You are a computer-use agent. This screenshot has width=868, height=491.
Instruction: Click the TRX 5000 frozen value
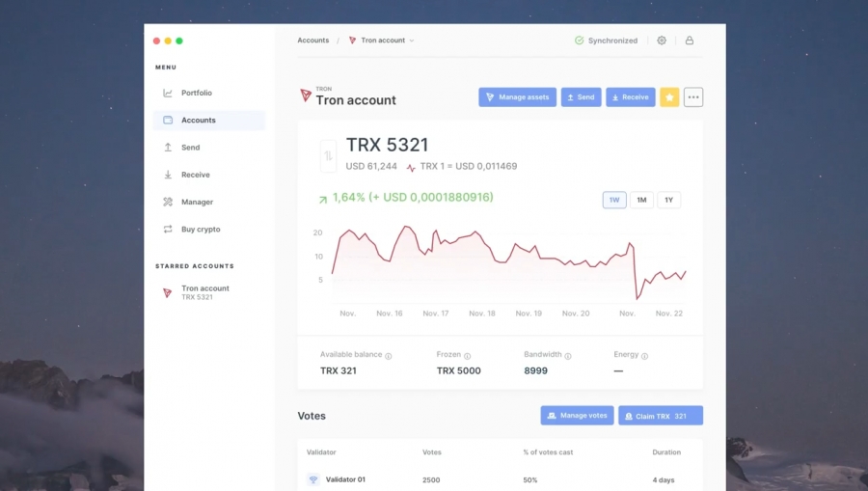(x=458, y=370)
